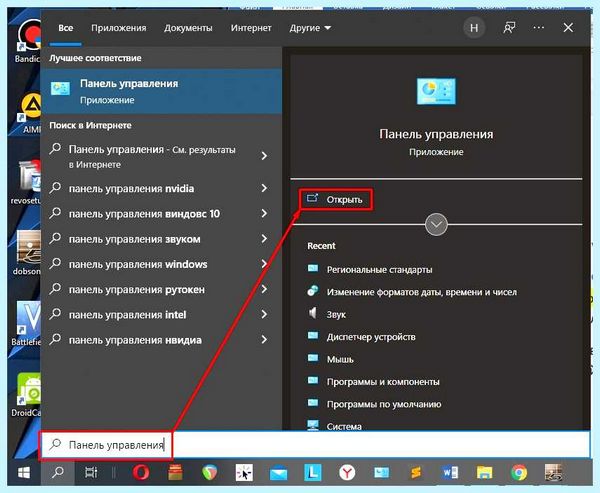Open the three-dot options menu
The image size is (600, 493).
(x=539, y=28)
